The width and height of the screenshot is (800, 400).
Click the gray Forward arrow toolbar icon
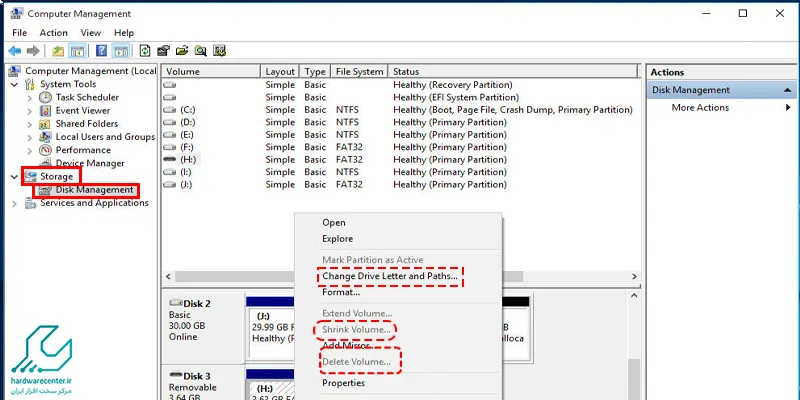coord(33,51)
